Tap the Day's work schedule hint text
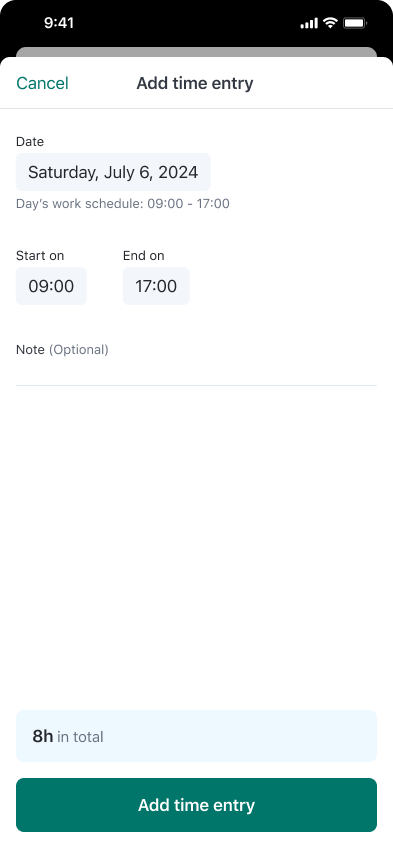 tap(123, 204)
